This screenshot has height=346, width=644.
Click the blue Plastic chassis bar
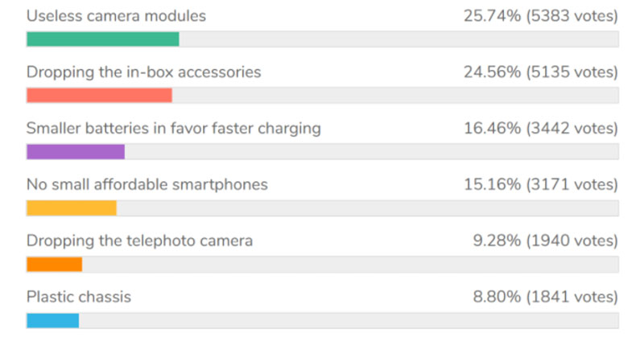52,320
